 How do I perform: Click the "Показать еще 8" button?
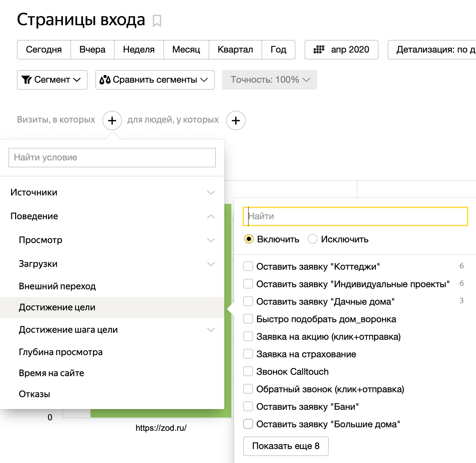coord(286,446)
